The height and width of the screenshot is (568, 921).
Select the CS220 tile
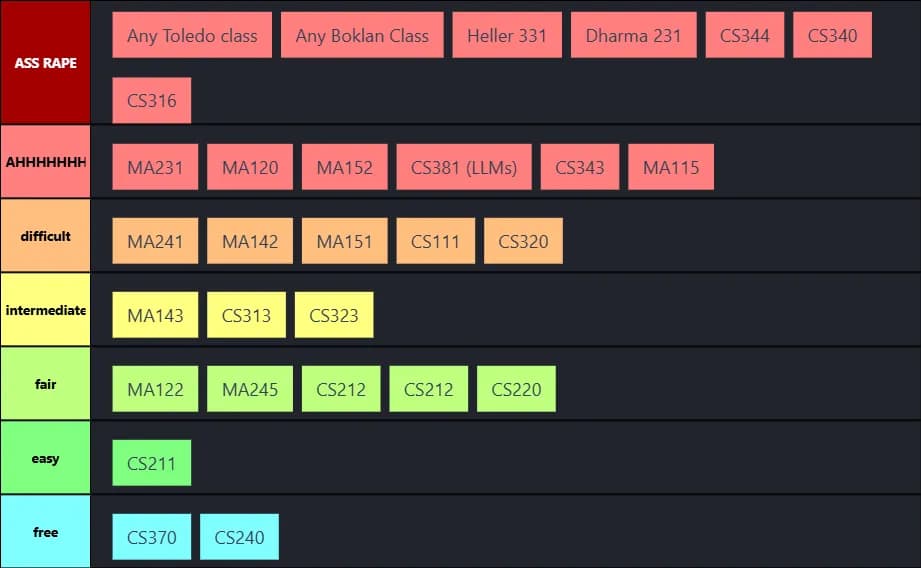516,389
